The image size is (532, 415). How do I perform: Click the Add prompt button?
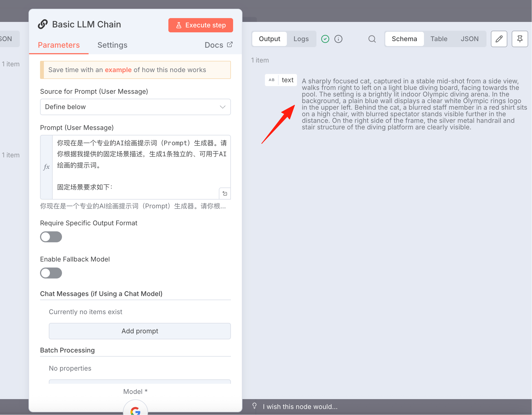[x=140, y=331]
